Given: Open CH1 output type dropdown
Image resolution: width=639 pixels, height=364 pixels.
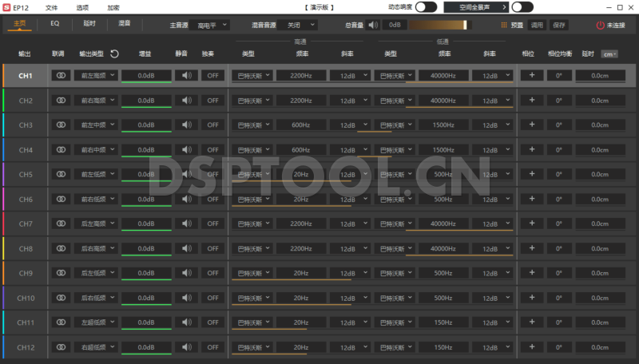Looking at the screenshot, I should 96,75.
